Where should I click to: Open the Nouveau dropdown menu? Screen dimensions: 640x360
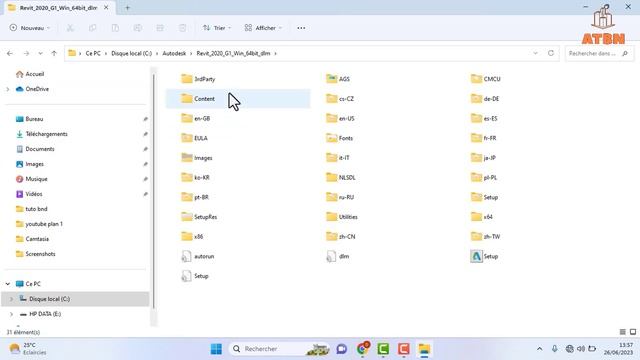(30, 28)
